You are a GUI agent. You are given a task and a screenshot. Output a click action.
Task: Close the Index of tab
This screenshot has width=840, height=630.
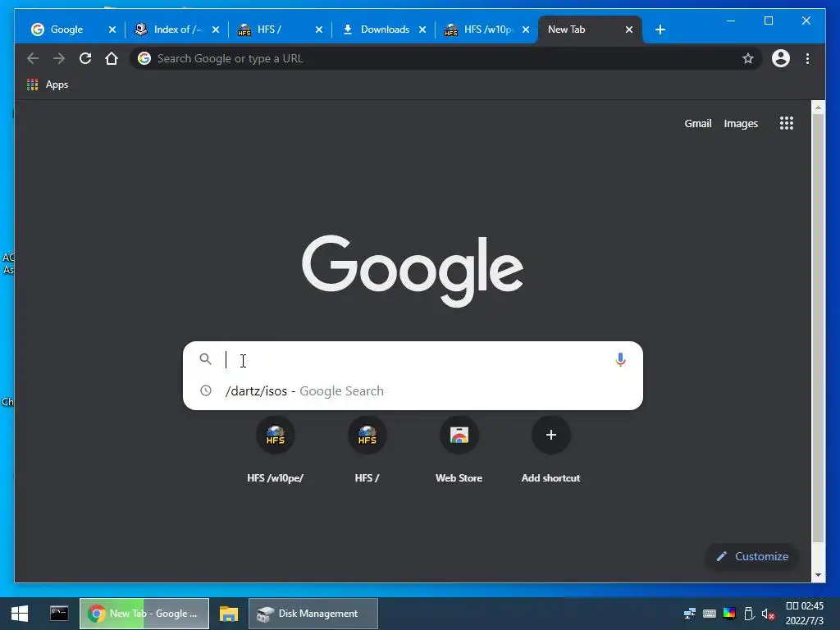coord(216,30)
